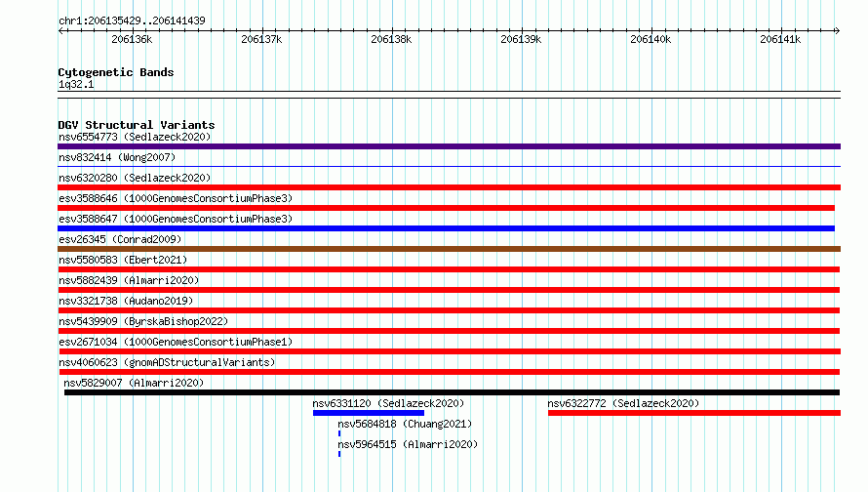The image size is (868, 492).
Task: Click the Cytogenetic Bands track title
Action: 116,72
